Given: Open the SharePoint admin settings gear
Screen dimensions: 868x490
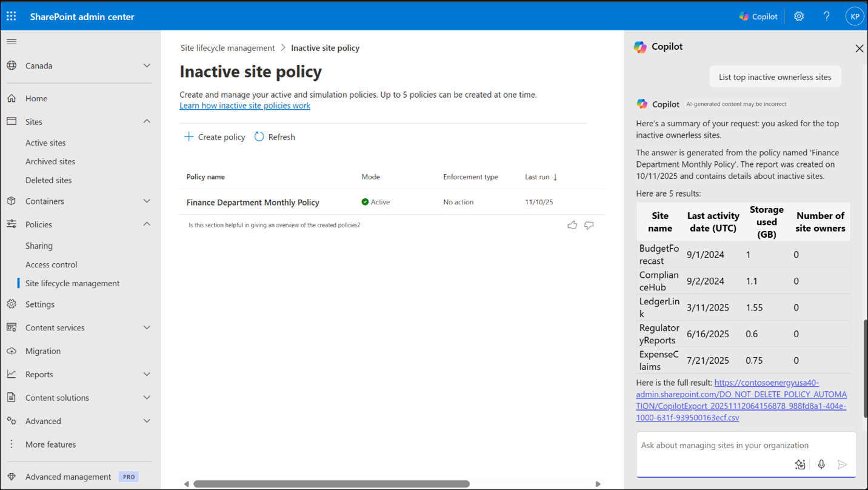Looking at the screenshot, I should tap(798, 16).
